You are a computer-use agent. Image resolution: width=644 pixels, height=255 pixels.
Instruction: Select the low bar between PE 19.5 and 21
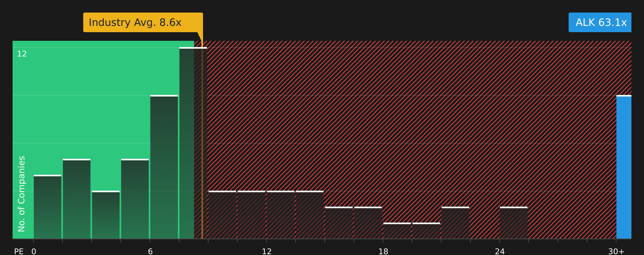tap(426, 231)
